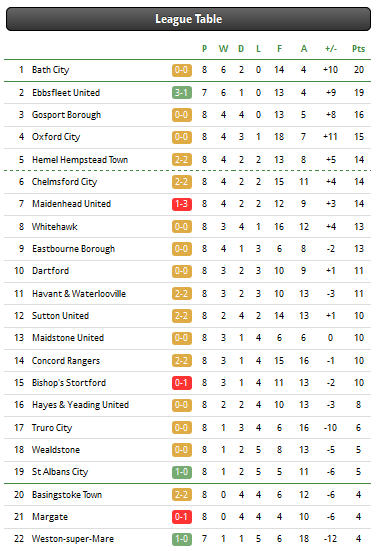Click Margate's red 0-1 result badge

point(182,517)
